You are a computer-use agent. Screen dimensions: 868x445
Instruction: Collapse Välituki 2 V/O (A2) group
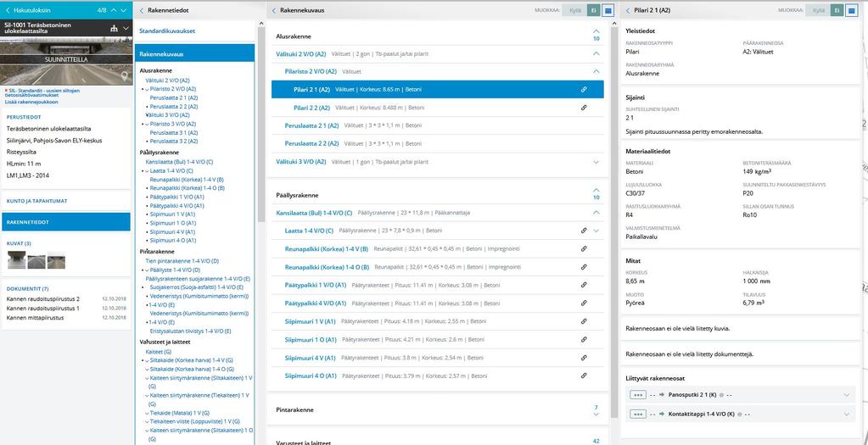click(596, 53)
